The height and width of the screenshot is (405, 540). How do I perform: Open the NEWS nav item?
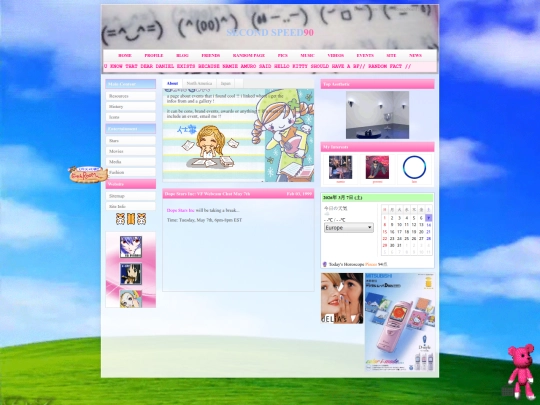(415, 55)
